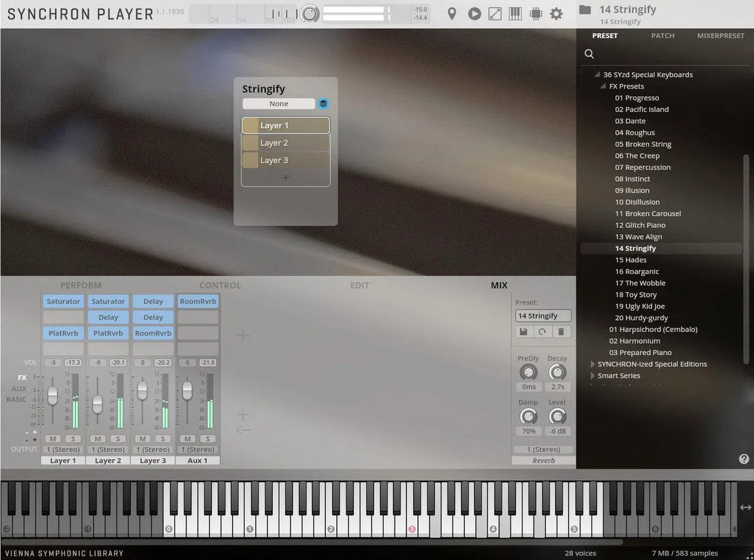Open the Synchron Player settings gear
Image resolution: width=754 pixels, height=560 pixels.
(x=557, y=13)
